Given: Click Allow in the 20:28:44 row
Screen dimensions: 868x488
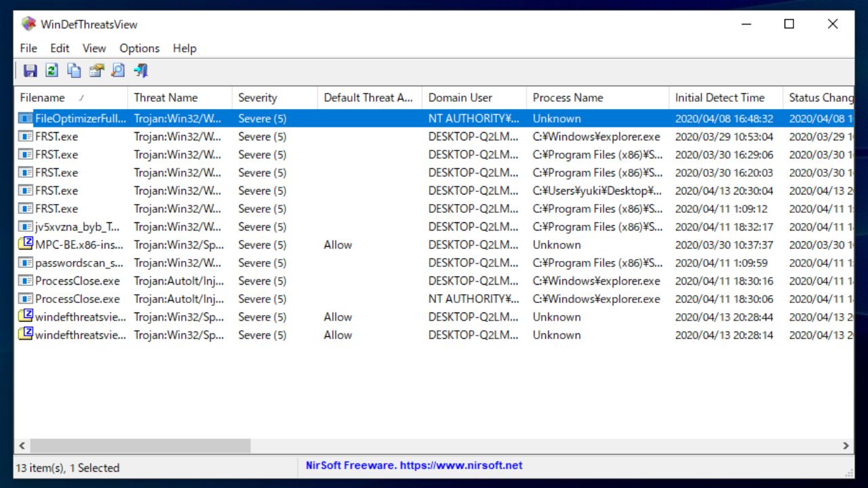Looking at the screenshot, I should click(x=338, y=317).
